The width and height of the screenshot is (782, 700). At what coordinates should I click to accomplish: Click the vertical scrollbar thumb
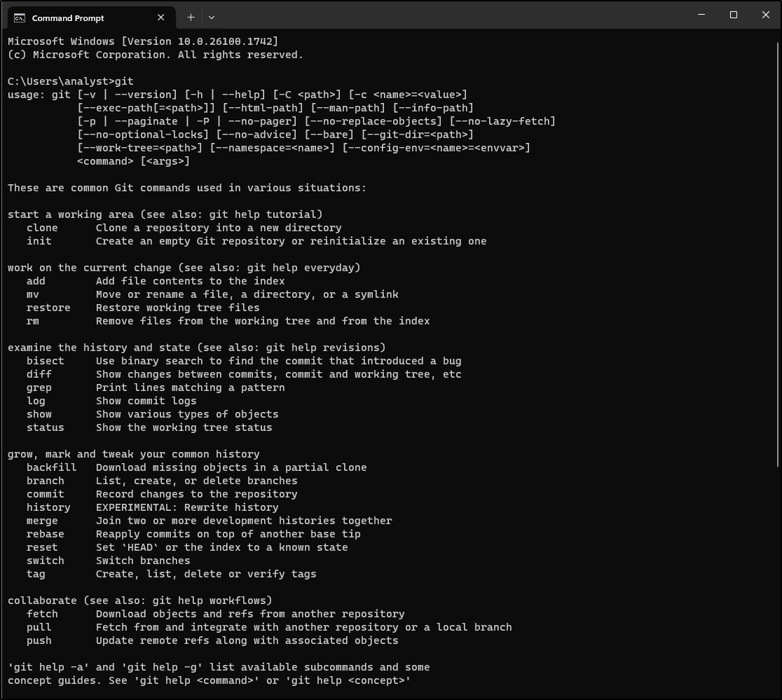778,254
